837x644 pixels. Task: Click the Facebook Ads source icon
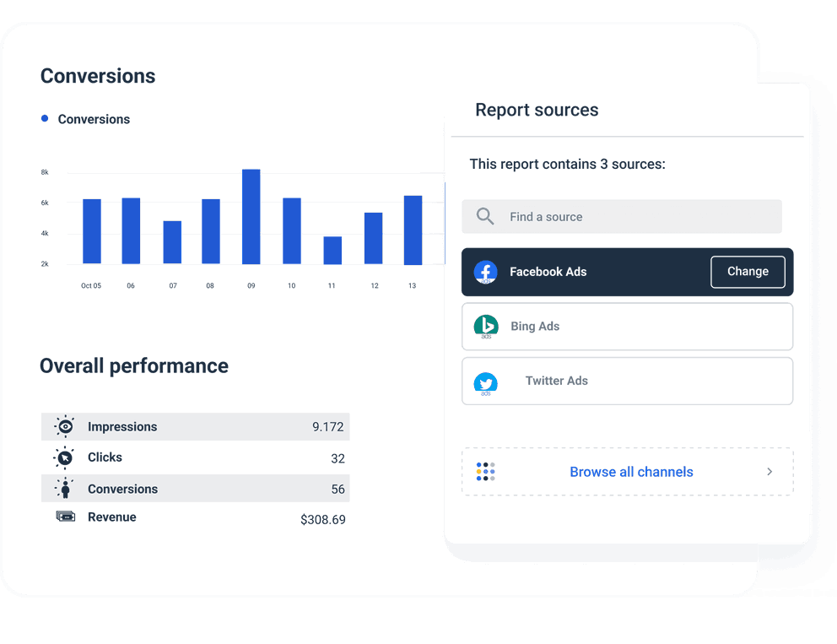point(485,272)
